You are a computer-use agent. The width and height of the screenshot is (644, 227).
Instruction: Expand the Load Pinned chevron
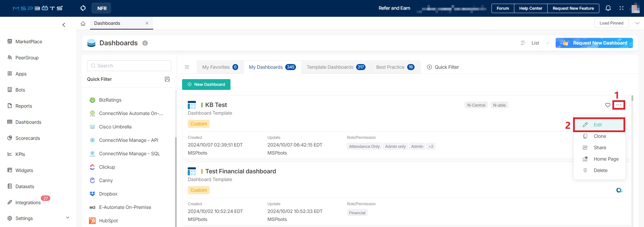(x=637, y=23)
